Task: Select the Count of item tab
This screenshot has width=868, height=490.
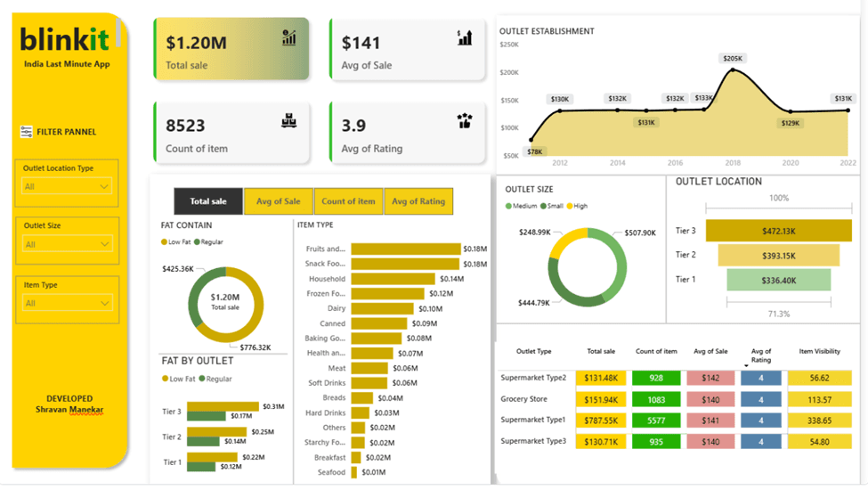Action: pyautogui.click(x=348, y=201)
